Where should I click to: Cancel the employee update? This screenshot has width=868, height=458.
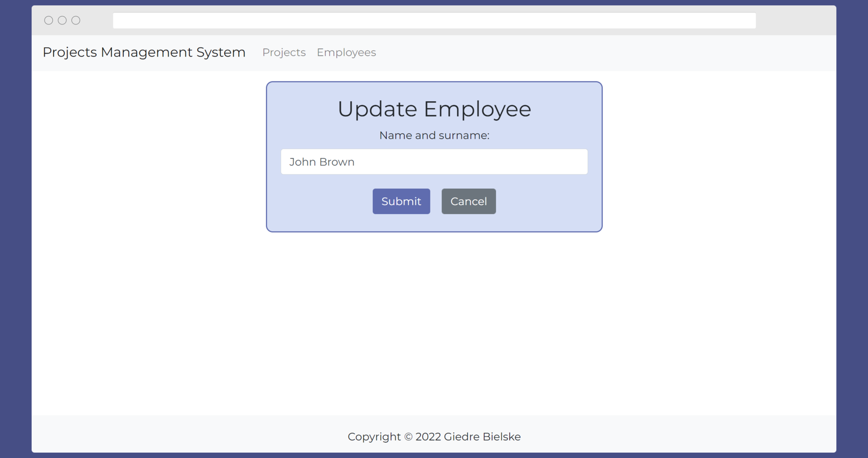point(468,201)
